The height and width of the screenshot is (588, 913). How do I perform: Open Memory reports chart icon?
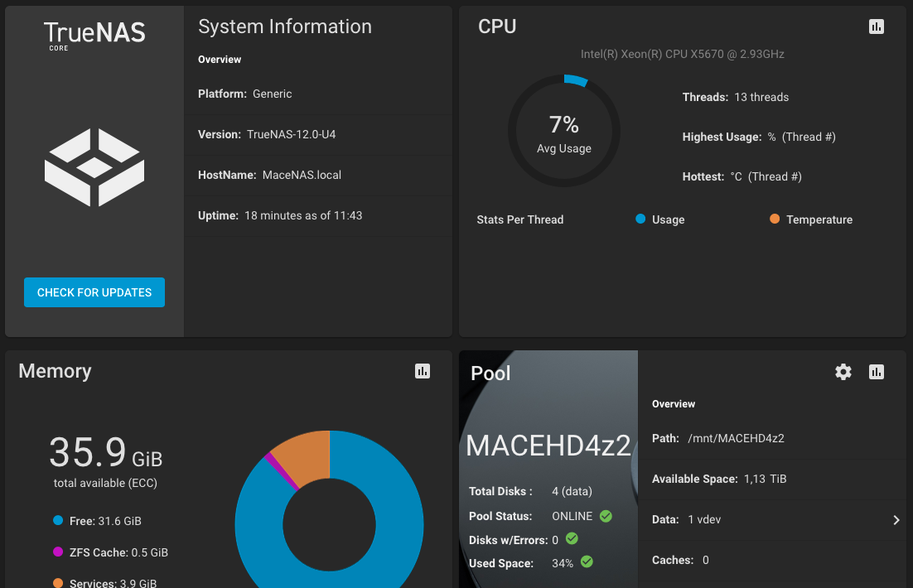423,371
